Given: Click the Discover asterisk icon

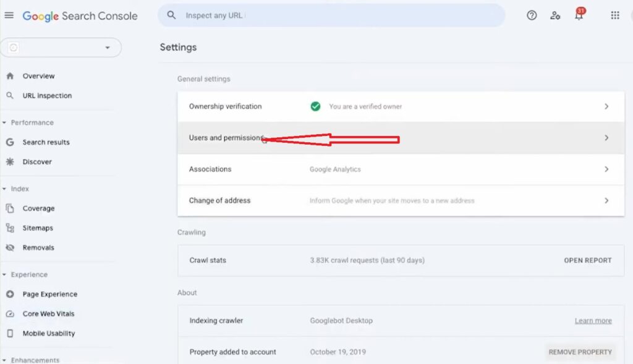Looking at the screenshot, I should pos(10,162).
